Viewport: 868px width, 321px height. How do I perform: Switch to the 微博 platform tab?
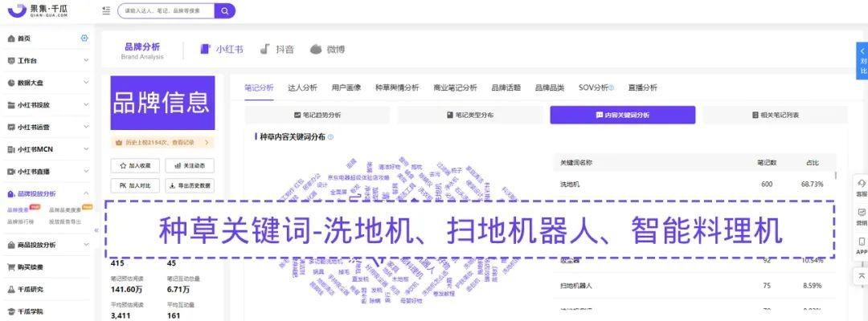click(327, 49)
